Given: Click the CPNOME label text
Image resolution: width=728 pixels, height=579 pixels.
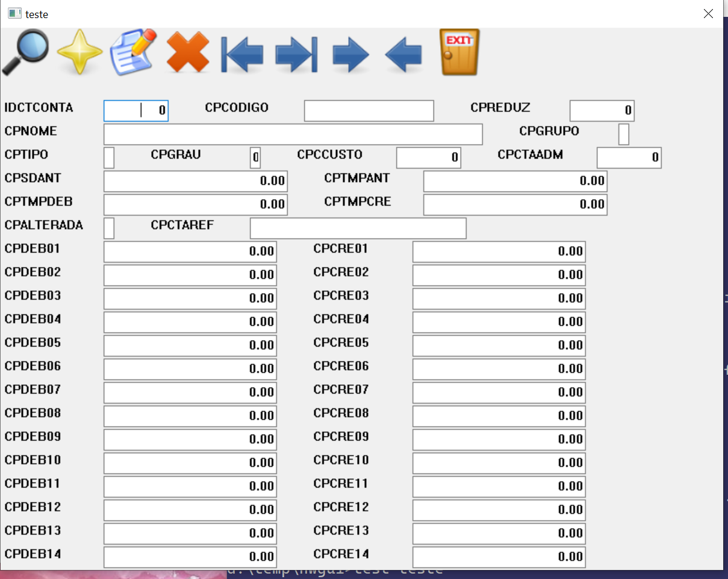Looking at the screenshot, I should pos(31,131).
